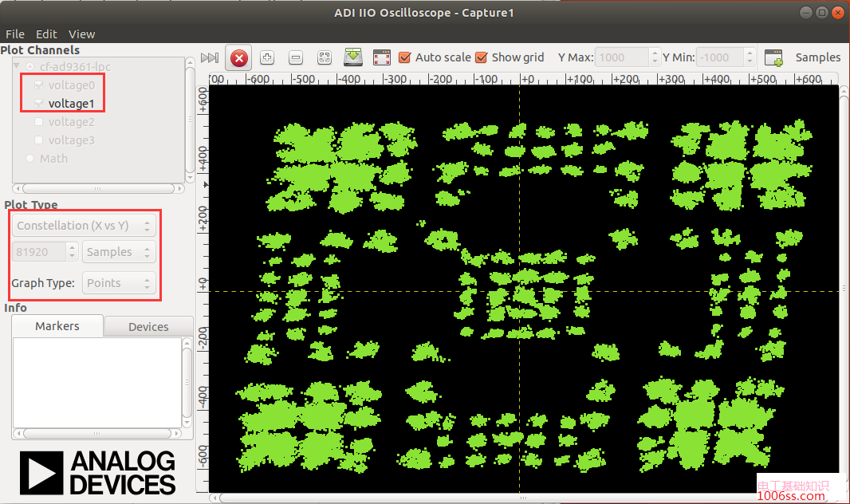Image resolution: width=850 pixels, height=504 pixels.
Task: Toggle the Show grid checkbox
Action: 481,57
